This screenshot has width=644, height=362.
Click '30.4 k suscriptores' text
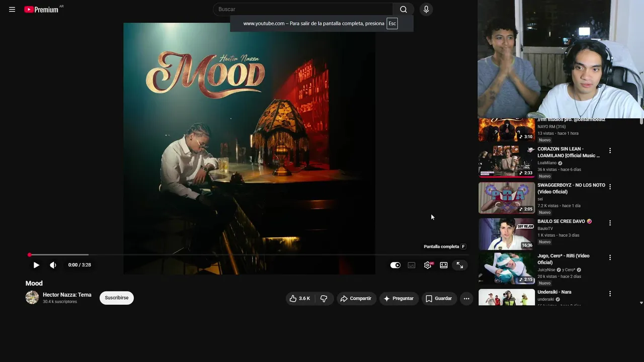click(x=60, y=302)
